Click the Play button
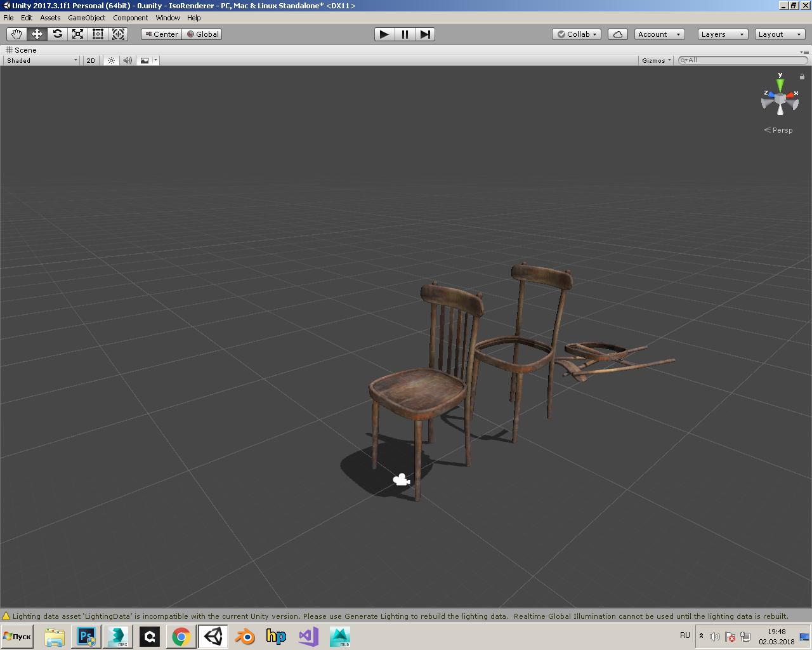 (384, 34)
